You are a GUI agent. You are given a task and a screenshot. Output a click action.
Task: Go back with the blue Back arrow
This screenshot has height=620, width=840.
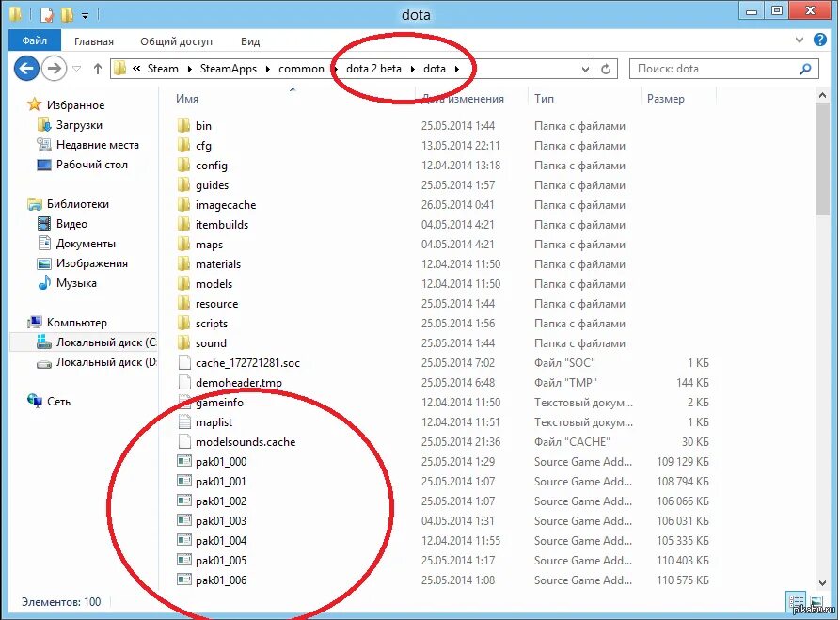pyautogui.click(x=26, y=69)
